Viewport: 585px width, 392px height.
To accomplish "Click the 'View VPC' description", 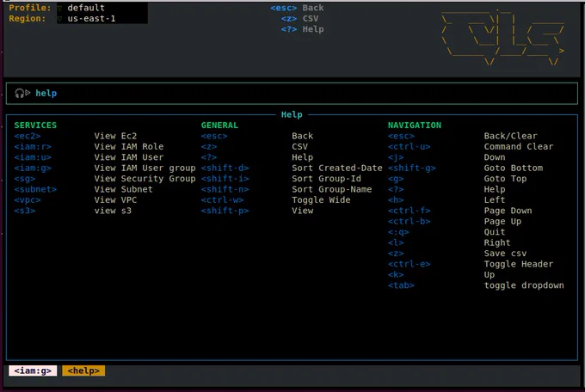I will [115, 200].
